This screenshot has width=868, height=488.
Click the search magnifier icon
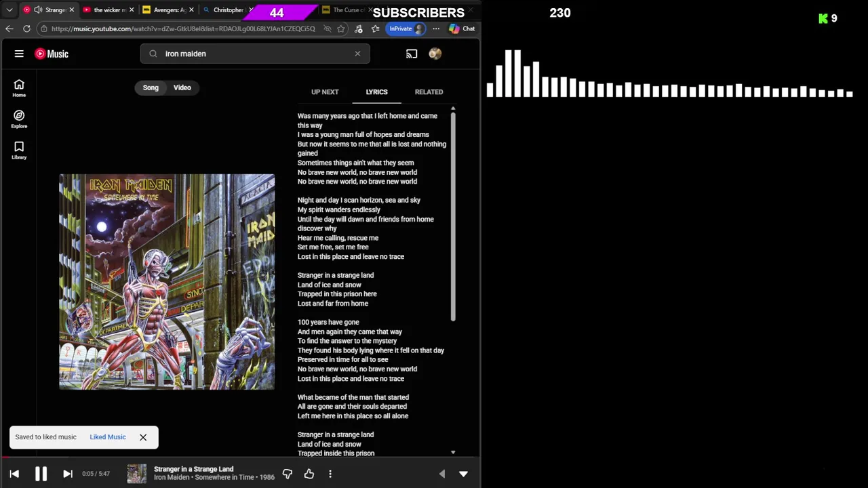click(x=153, y=54)
